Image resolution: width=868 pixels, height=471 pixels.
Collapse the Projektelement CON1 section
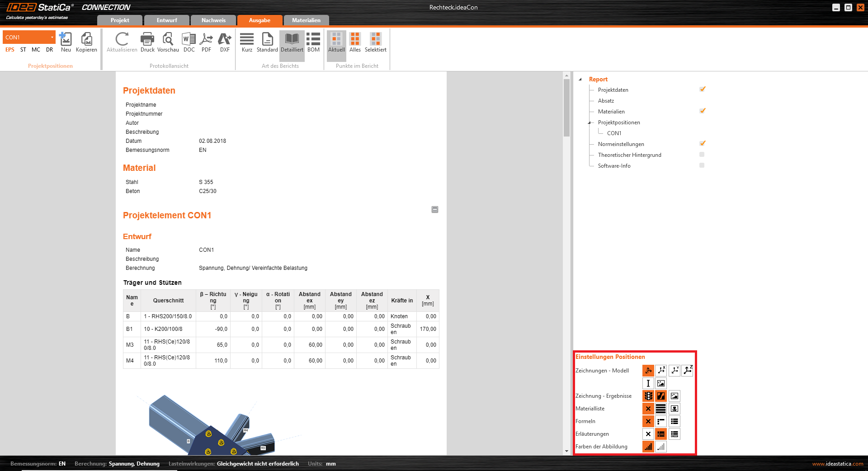435,209
